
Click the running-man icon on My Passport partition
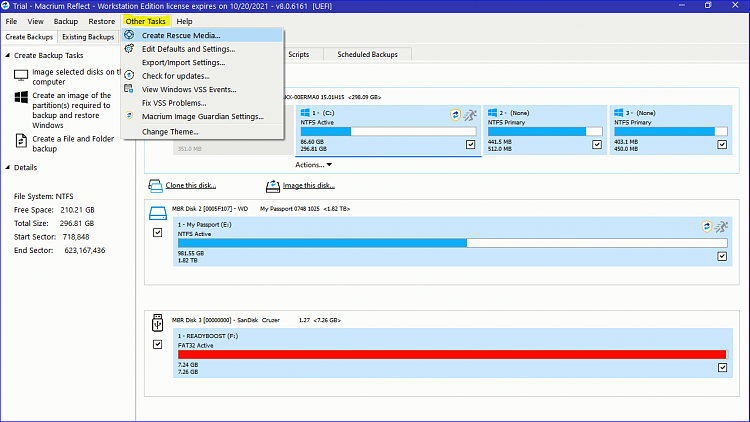(721, 226)
